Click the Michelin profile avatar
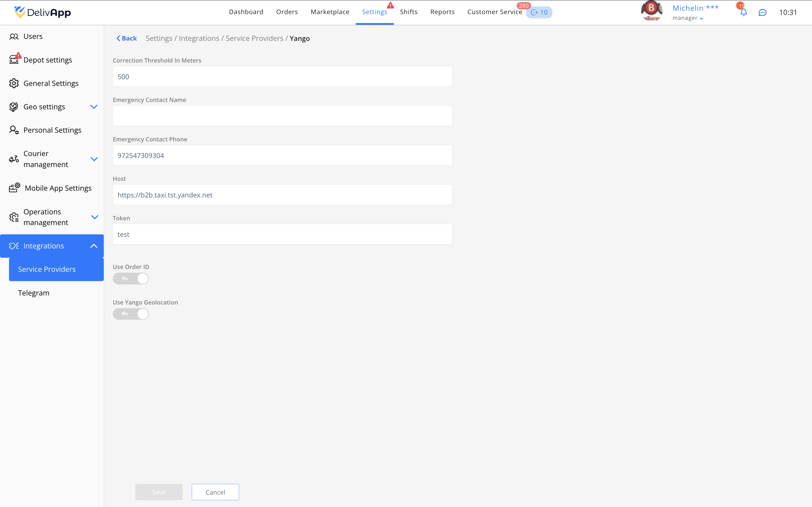This screenshot has height=507, width=812. [x=651, y=11]
